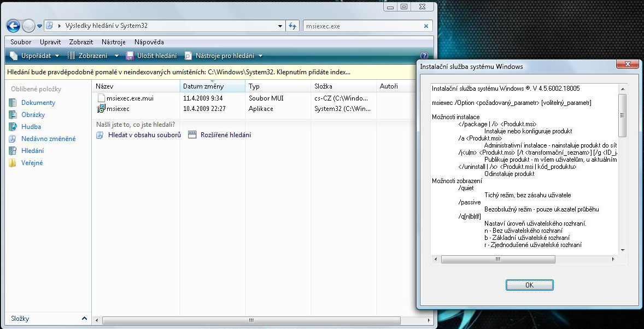Expand the Zobrazení dropdown arrow
Image resolution: width=644 pixels, height=329 pixels.
[x=116, y=55]
